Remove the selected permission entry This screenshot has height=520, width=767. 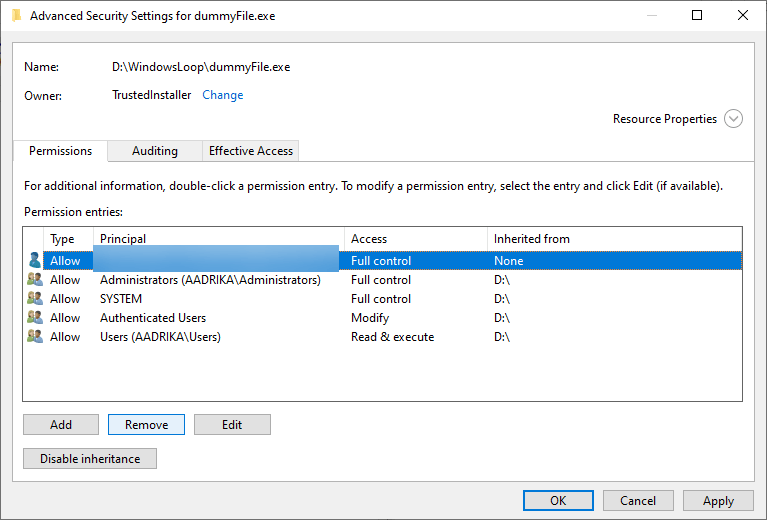point(146,425)
